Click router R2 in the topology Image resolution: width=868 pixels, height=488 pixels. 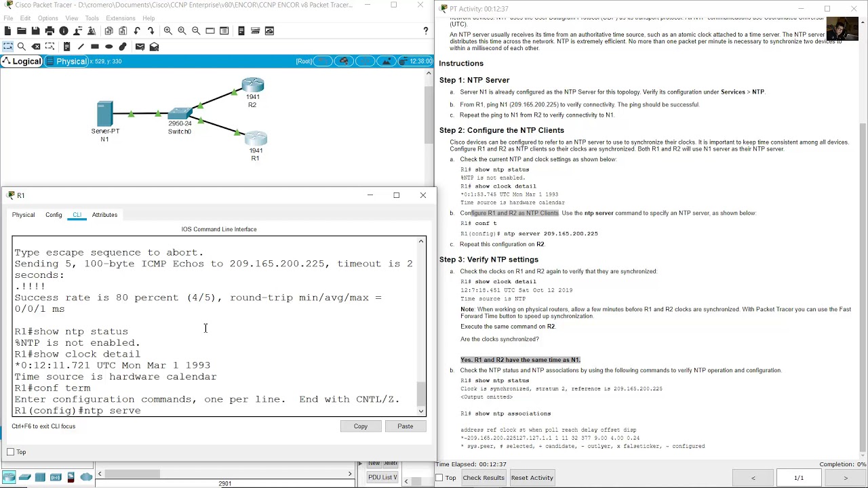(x=252, y=85)
